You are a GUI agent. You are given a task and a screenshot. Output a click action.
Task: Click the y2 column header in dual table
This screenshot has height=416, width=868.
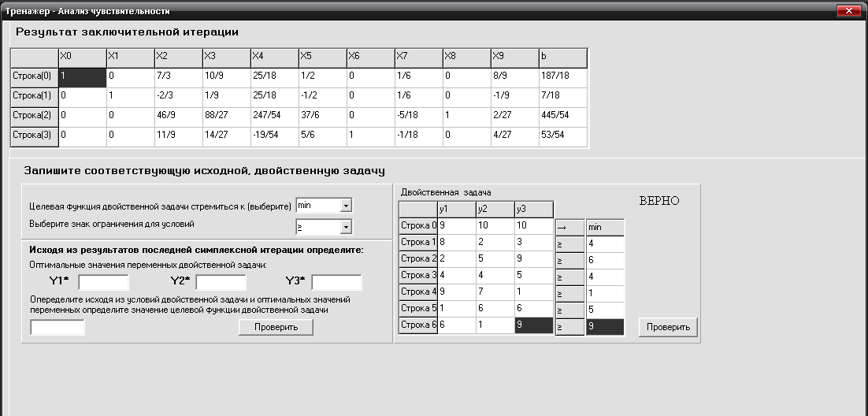pos(495,210)
